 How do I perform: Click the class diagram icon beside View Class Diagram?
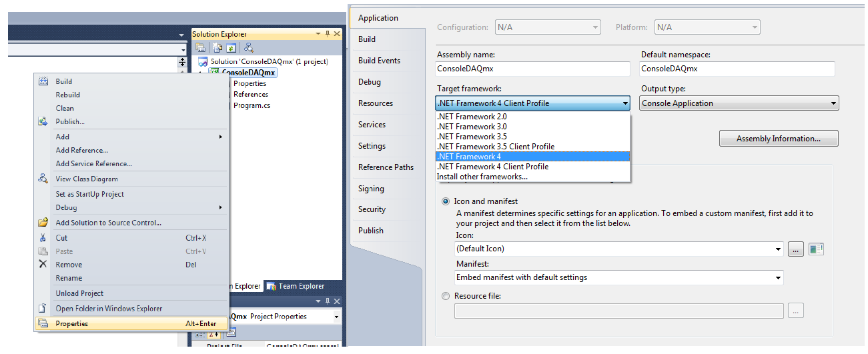[x=43, y=179]
